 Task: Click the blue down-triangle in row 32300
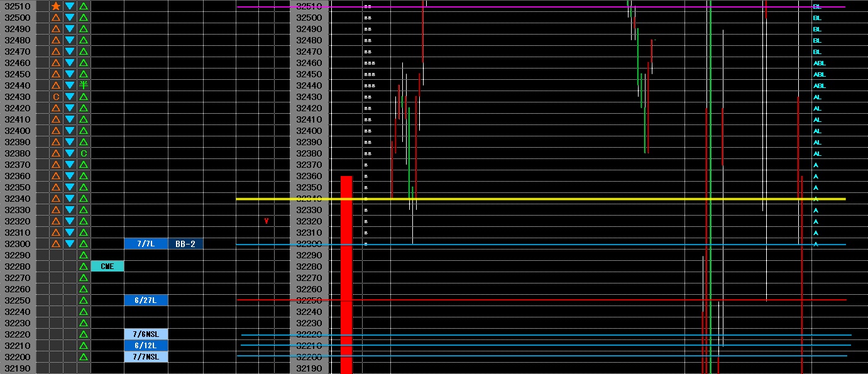[70, 244]
